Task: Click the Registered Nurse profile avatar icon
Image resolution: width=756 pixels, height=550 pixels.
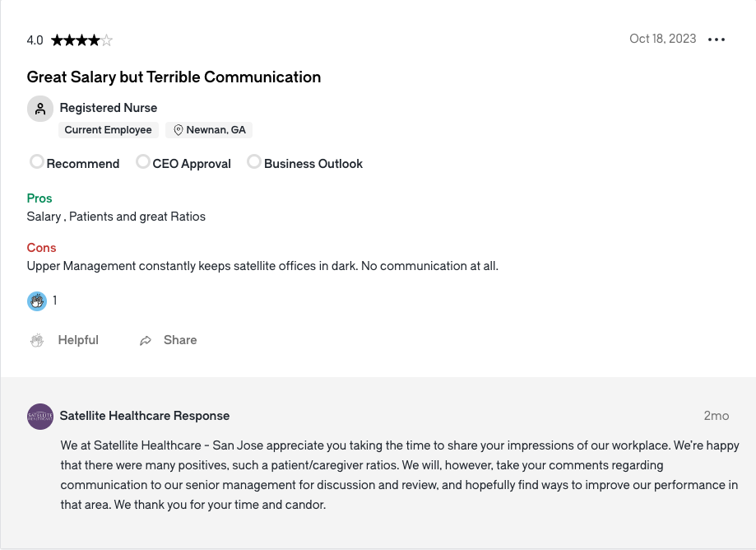Action: (39, 108)
